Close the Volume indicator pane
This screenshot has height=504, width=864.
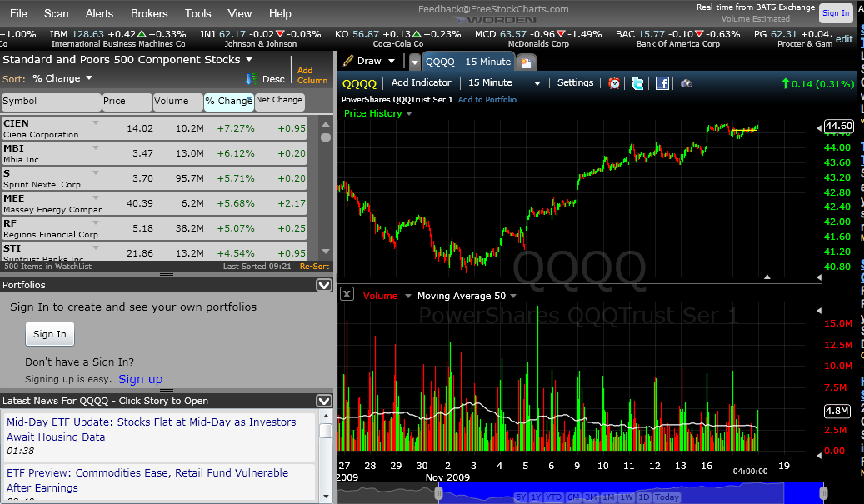click(347, 294)
